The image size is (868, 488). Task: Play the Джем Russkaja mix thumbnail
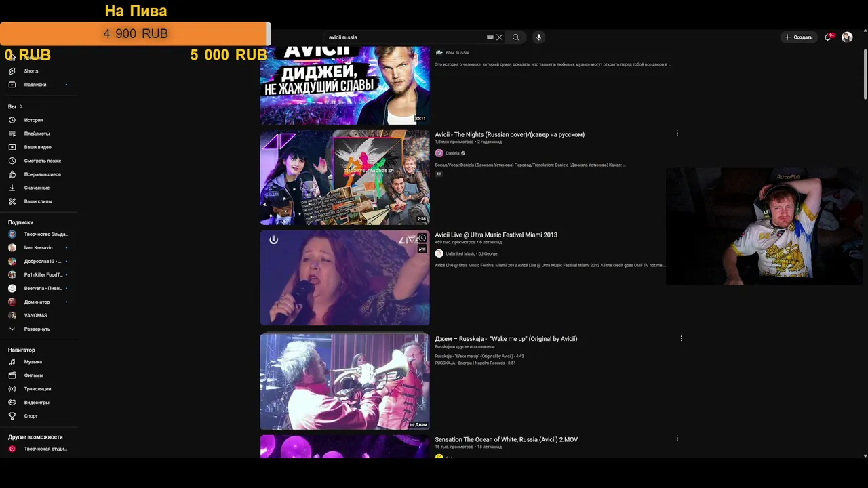pyautogui.click(x=344, y=382)
